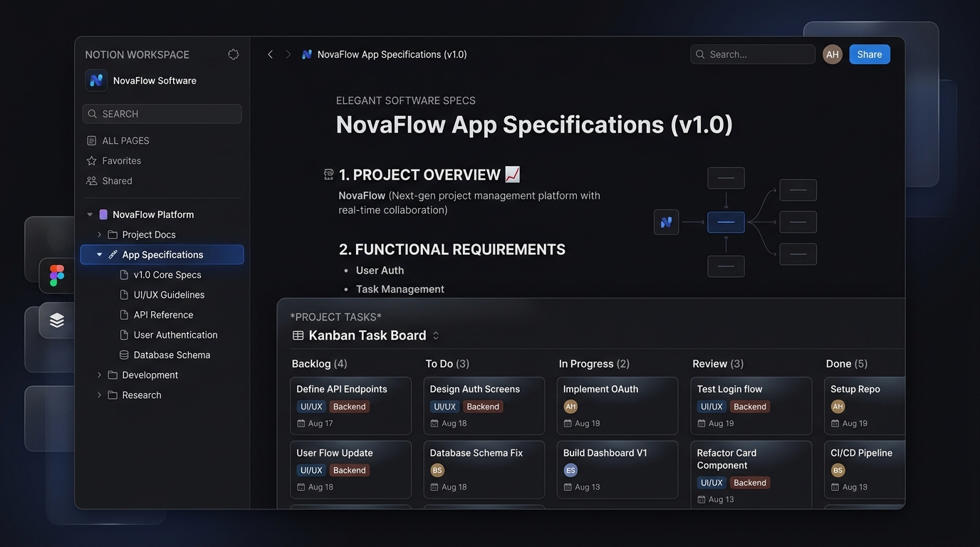
Task: Click the Share button
Action: [x=870, y=54]
